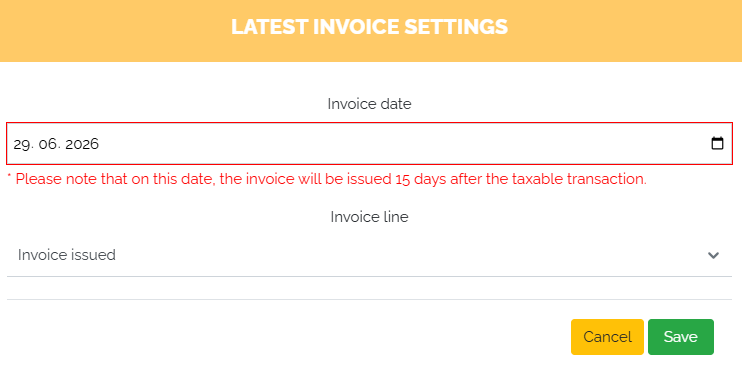Image resolution: width=742 pixels, height=367 pixels.
Task: Open the calendar picker icon in Invoice date
Action: [717, 143]
